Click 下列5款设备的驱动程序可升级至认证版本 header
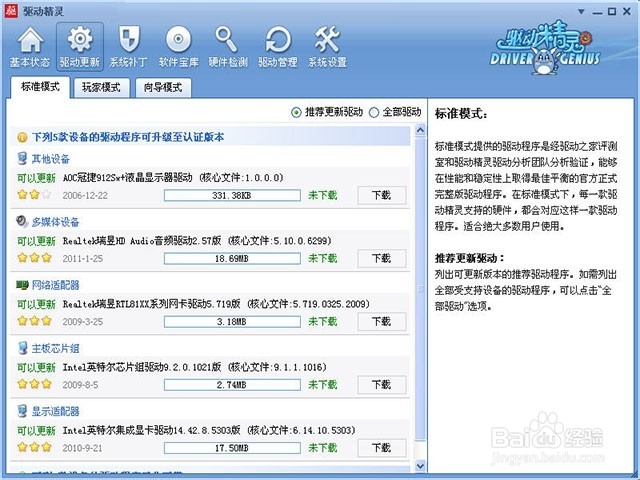640x480 pixels. pos(128,137)
